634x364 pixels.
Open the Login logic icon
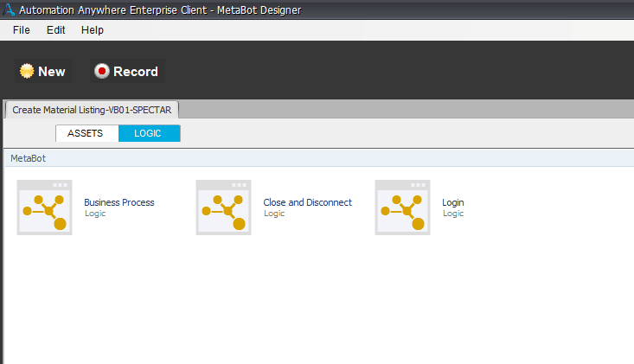[x=403, y=208]
